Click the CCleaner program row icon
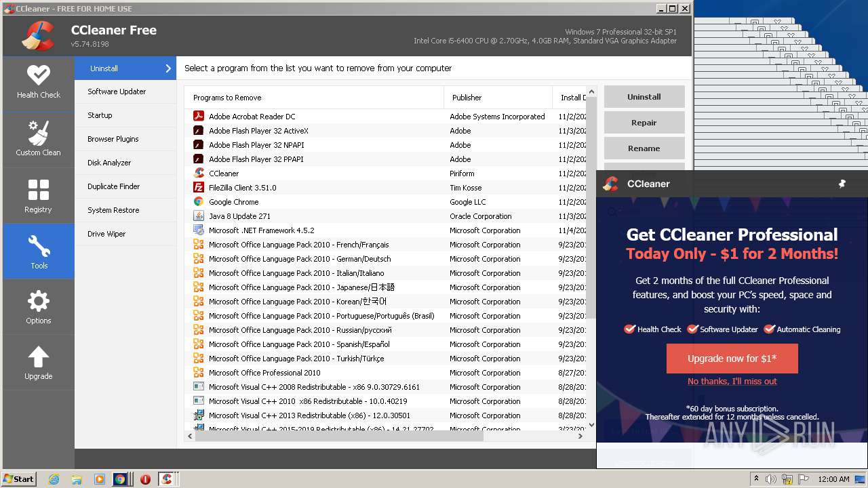This screenshot has width=868, height=488. (199, 173)
